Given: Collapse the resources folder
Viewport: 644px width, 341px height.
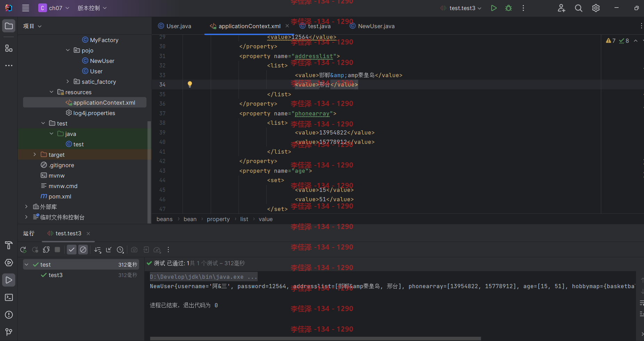Looking at the screenshot, I should [x=51, y=92].
